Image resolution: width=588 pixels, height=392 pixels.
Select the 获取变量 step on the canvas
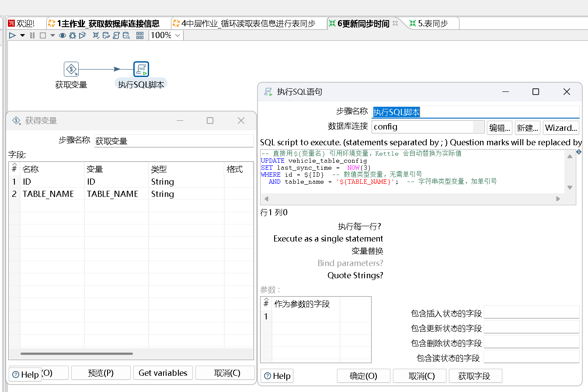pyautogui.click(x=71, y=69)
